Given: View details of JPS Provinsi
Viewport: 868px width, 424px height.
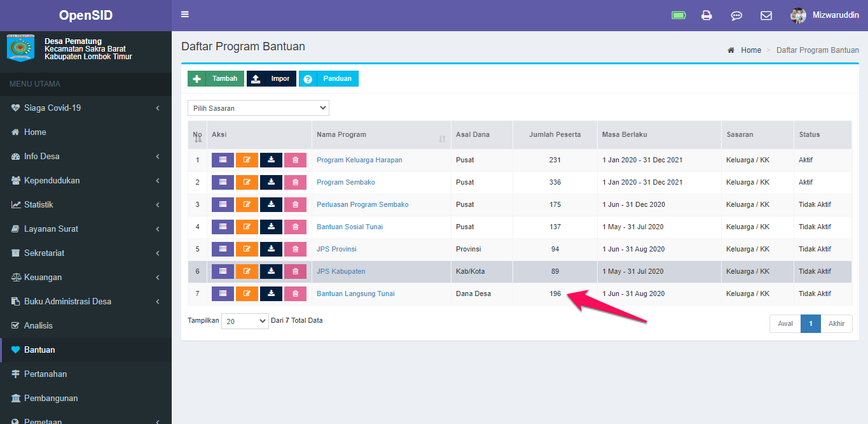Looking at the screenshot, I should [x=223, y=250].
